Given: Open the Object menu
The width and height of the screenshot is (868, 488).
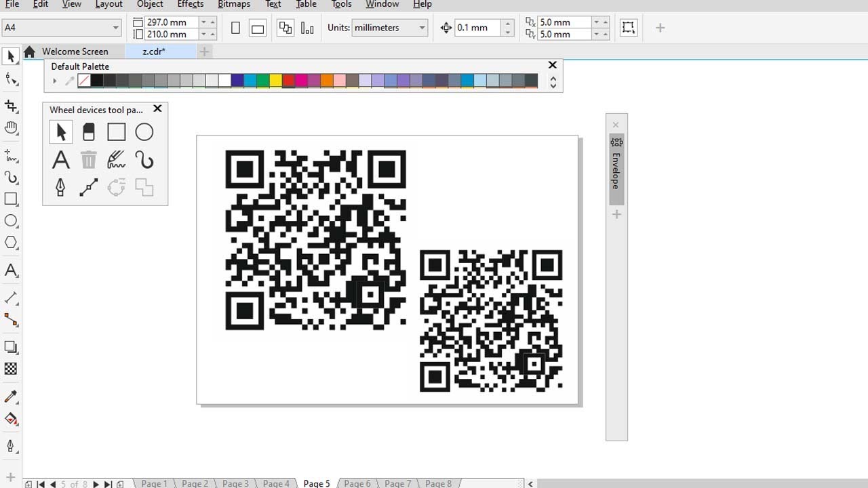Looking at the screenshot, I should coord(150,4).
